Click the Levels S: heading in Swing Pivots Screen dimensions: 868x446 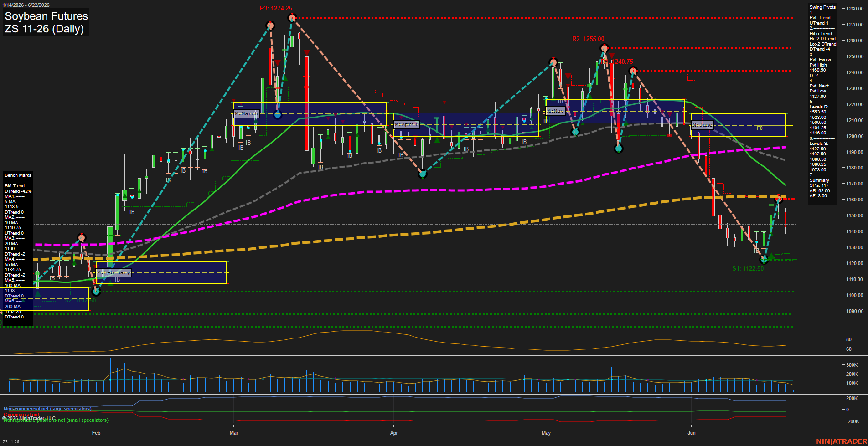(x=819, y=144)
